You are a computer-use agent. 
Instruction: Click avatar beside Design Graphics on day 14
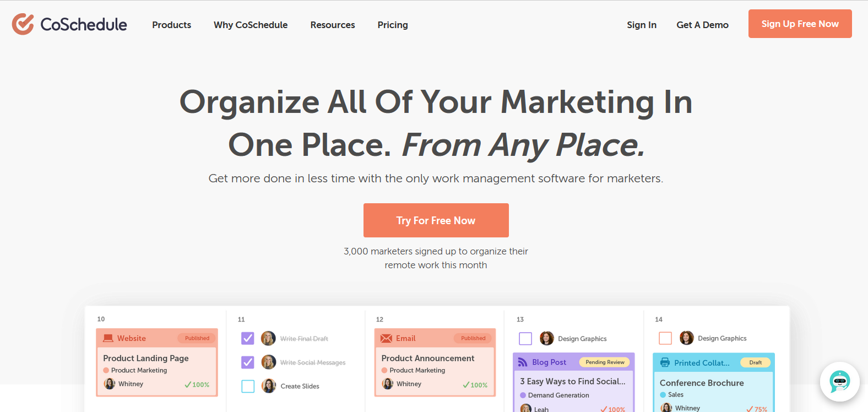686,338
